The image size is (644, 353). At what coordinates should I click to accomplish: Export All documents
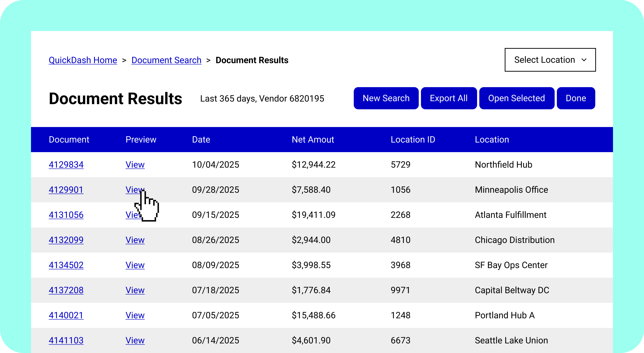449,98
